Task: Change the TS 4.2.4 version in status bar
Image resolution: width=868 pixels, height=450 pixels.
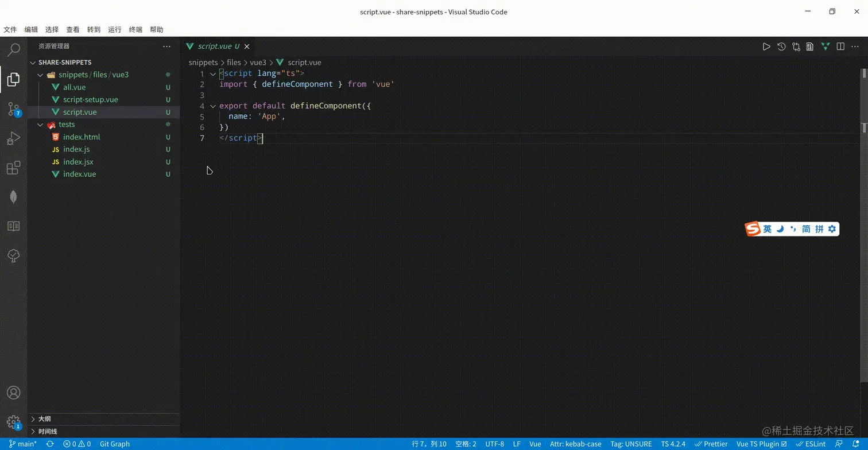Action: click(x=673, y=444)
